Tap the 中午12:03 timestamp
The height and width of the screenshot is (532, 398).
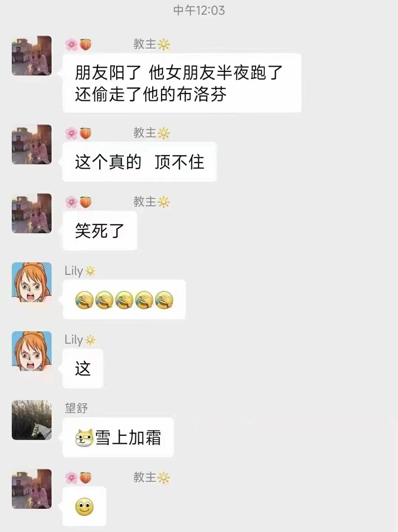coord(199,10)
